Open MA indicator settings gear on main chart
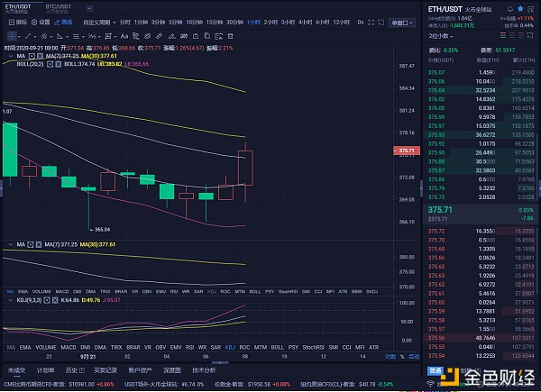 coord(32,56)
